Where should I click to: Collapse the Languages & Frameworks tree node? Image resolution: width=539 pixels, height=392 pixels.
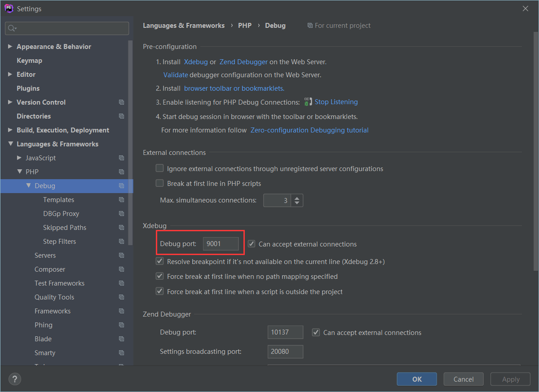[x=10, y=144]
